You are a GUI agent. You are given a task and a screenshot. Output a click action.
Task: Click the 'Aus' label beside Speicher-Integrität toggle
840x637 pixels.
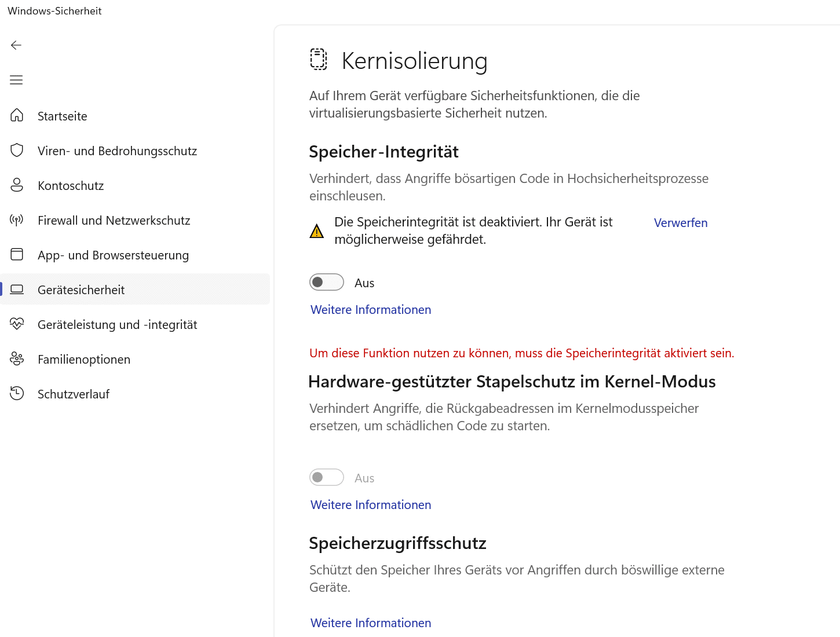(x=364, y=283)
